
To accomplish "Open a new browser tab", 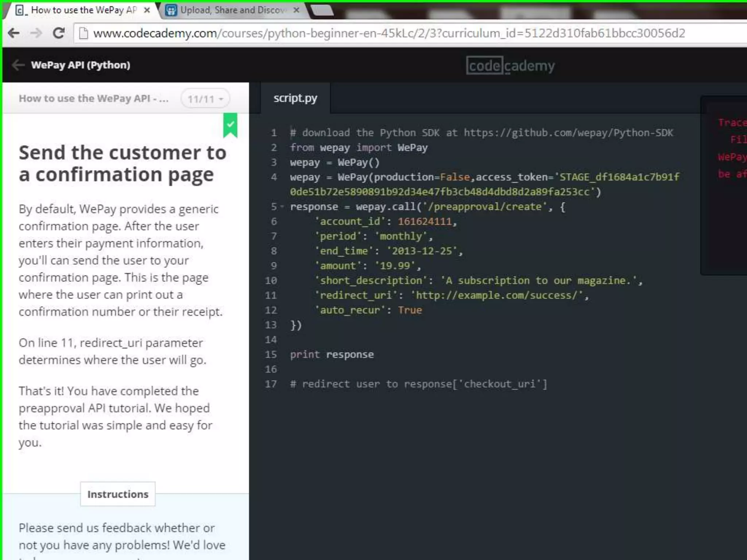I will pos(322,11).
